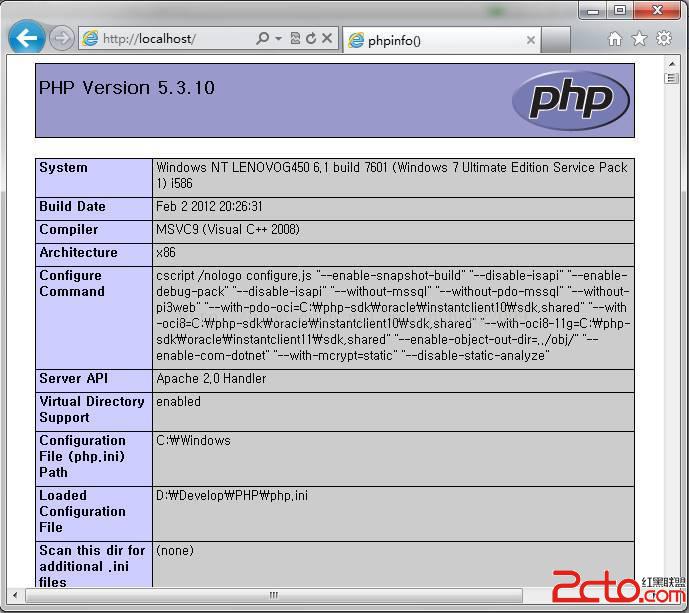
Task: Click Virtual Directory Support value enabled
Action: (x=178, y=401)
